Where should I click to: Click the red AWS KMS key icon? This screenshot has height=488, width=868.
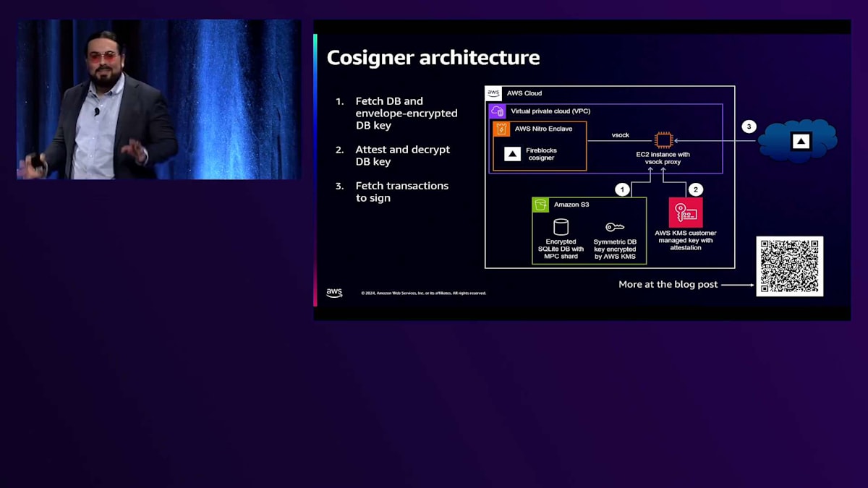(685, 213)
